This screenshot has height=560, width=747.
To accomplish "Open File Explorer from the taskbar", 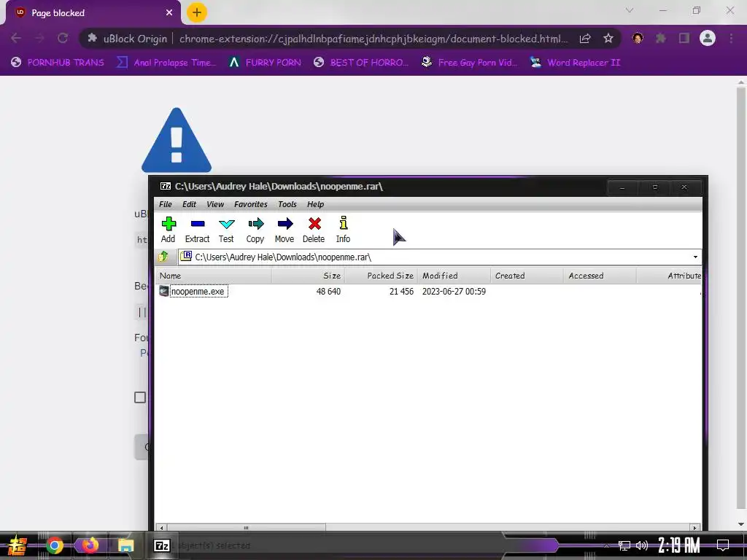I will tap(125, 545).
